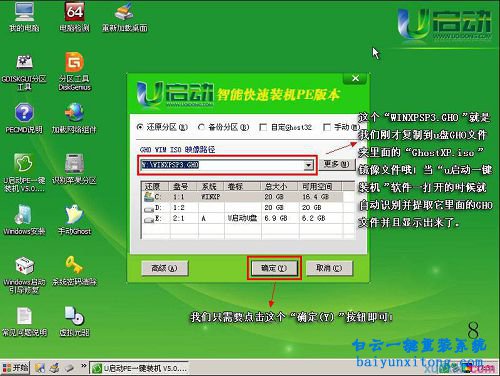500x376 pixels.
Task: Expand quick launch overflow chevron
Action: tap(83, 366)
